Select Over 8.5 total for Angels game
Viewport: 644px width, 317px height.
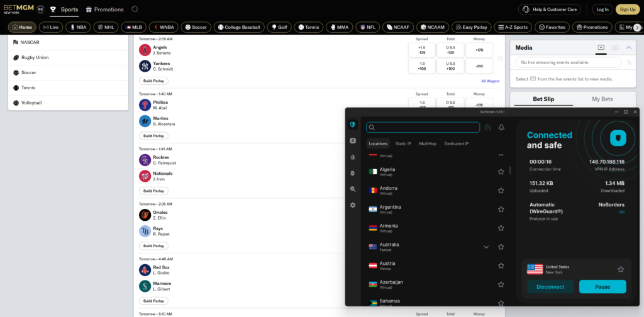(x=450, y=50)
